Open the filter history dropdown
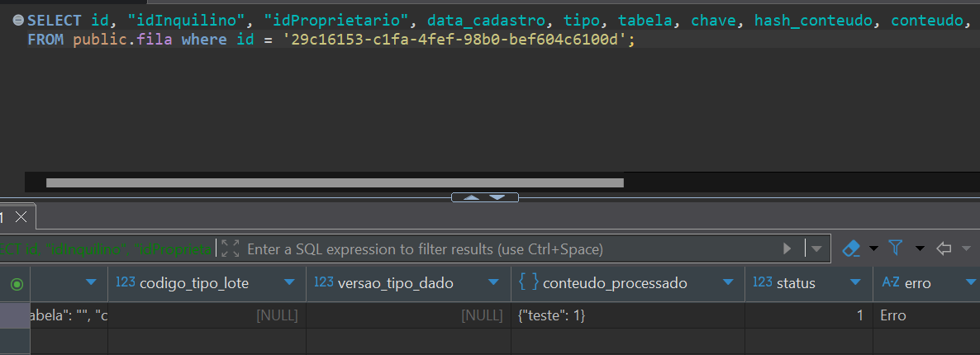The width and height of the screenshot is (980, 355). pos(816,248)
